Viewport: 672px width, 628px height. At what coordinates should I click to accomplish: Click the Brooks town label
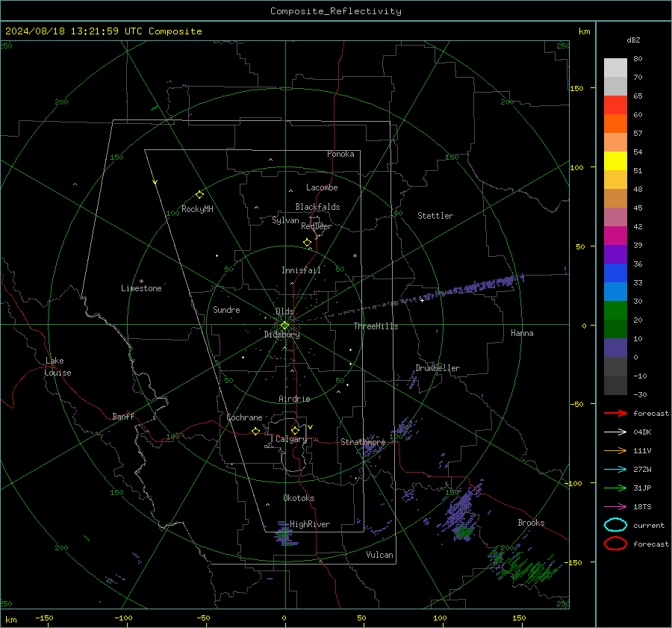[x=531, y=523]
